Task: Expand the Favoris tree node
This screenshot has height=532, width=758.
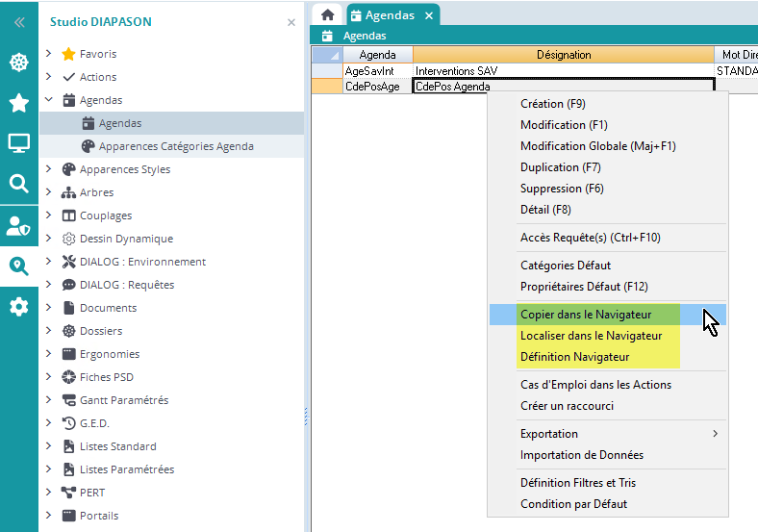Action: (49, 54)
